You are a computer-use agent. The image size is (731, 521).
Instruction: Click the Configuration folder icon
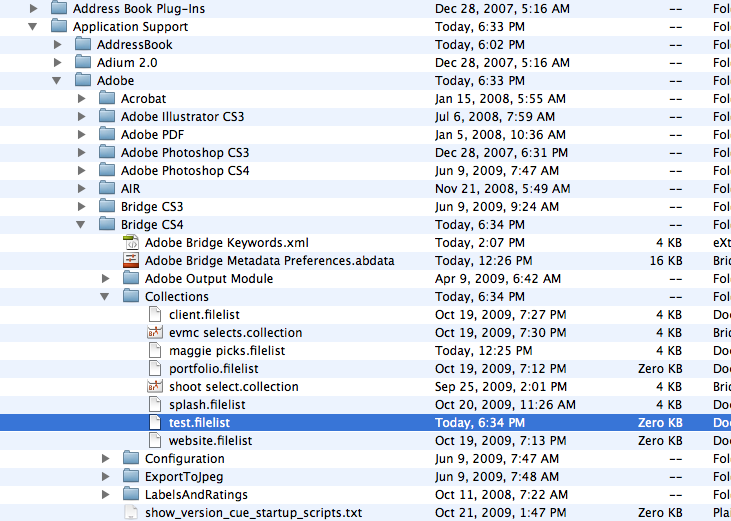(131, 458)
